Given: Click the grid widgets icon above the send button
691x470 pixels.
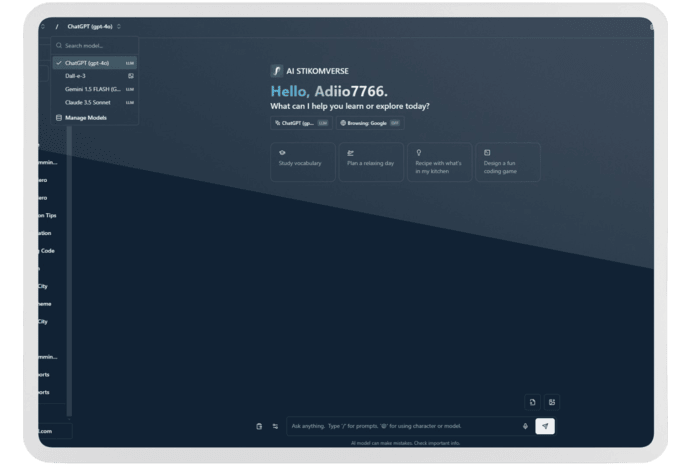Looking at the screenshot, I should [552, 402].
